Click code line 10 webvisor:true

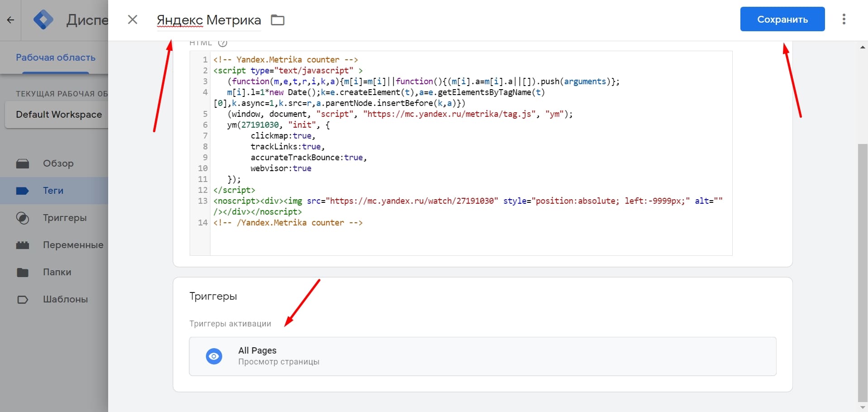click(x=281, y=168)
